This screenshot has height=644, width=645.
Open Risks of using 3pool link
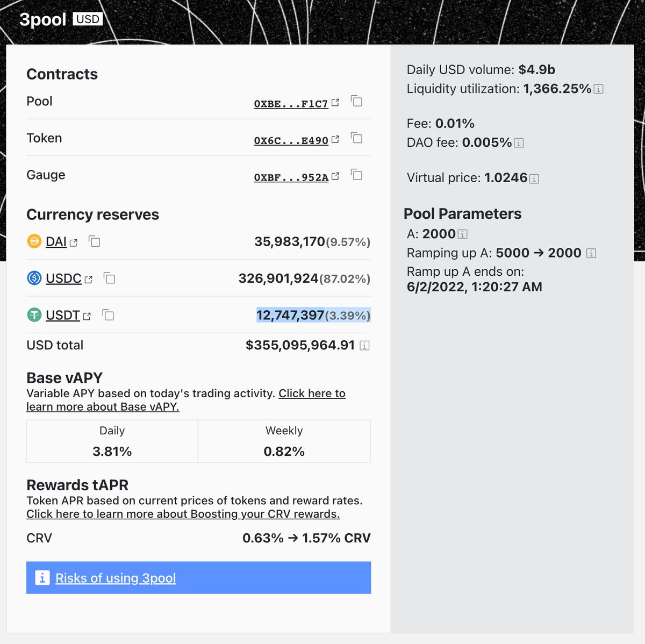[x=116, y=578]
